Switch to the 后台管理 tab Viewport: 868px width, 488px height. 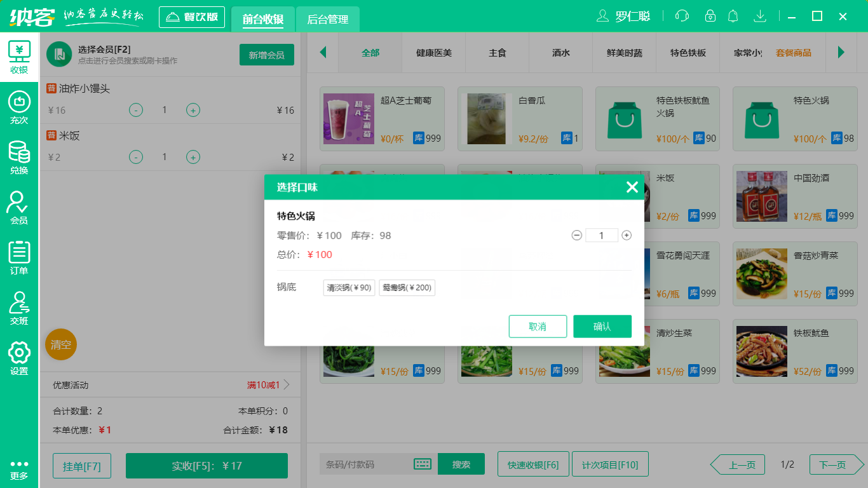329,20
